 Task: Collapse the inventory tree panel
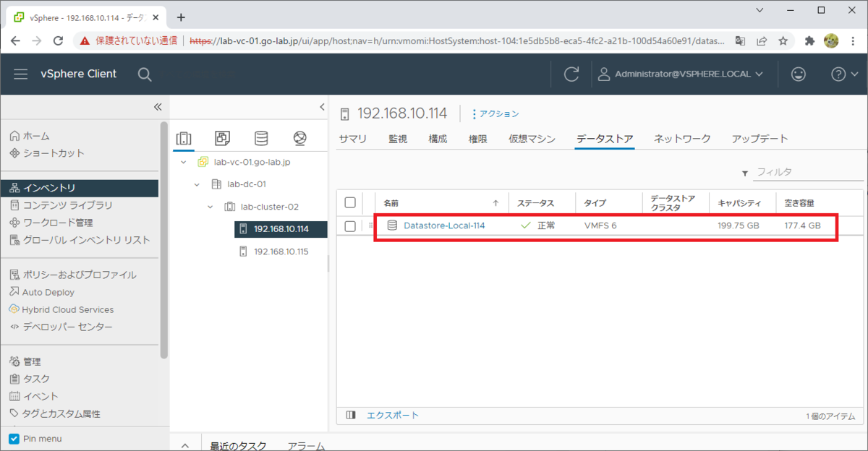point(322,107)
